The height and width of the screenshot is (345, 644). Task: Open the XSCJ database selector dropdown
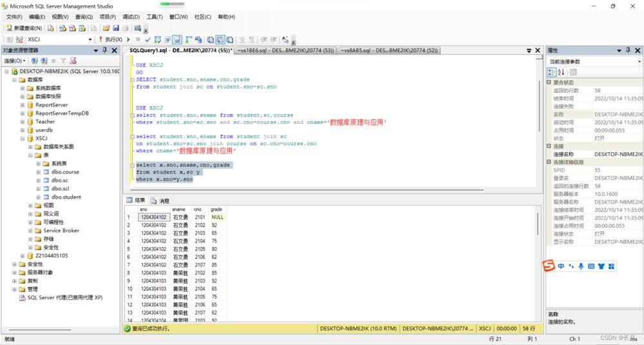(x=90, y=39)
